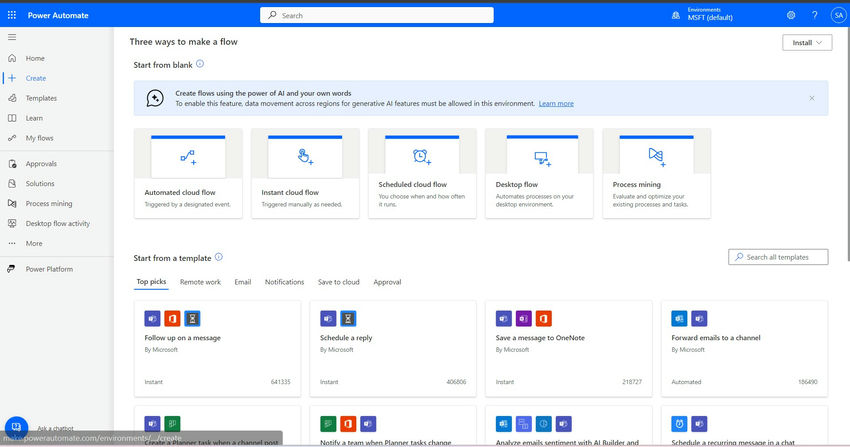The width and height of the screenshot is (850, 447).
Task: Click the Environments icon in header
Action: (x=675, y=15)
